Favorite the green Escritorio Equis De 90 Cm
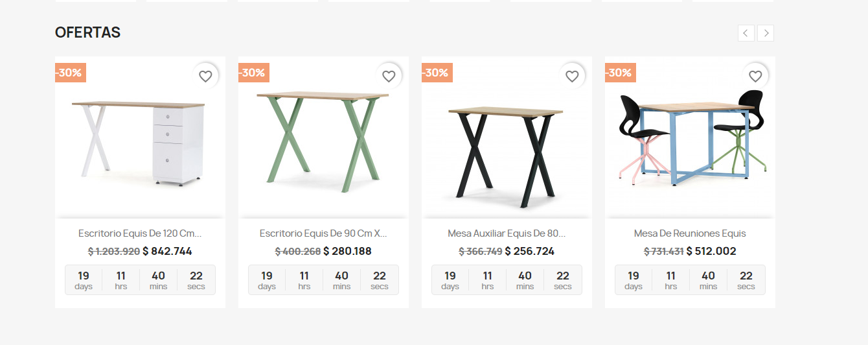This screenshot has width=868, height=345. tap(389, 76)
